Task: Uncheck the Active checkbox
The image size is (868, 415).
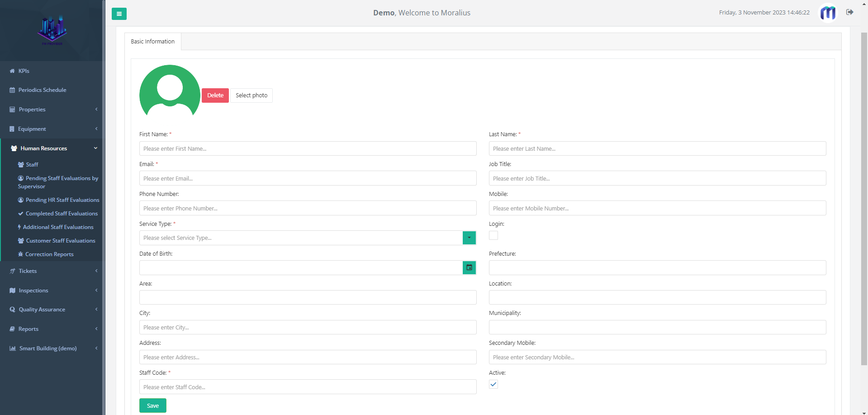Action: click(493, 384)
